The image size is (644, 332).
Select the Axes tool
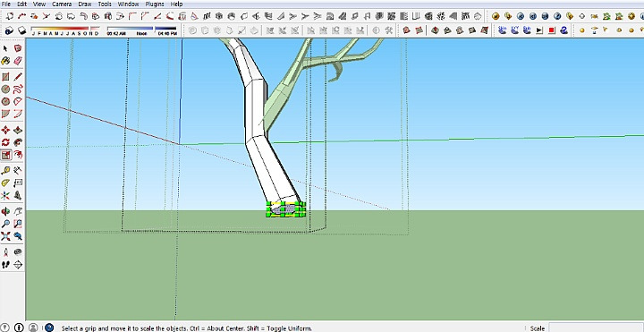click(5, 195)
